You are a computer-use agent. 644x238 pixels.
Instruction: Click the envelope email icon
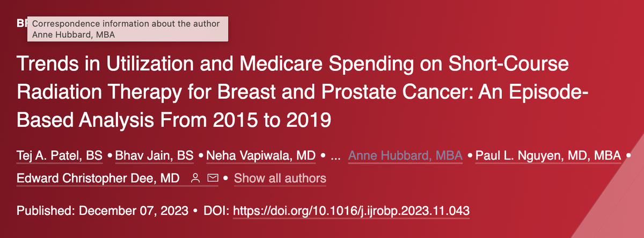click(x=213, y=178)
